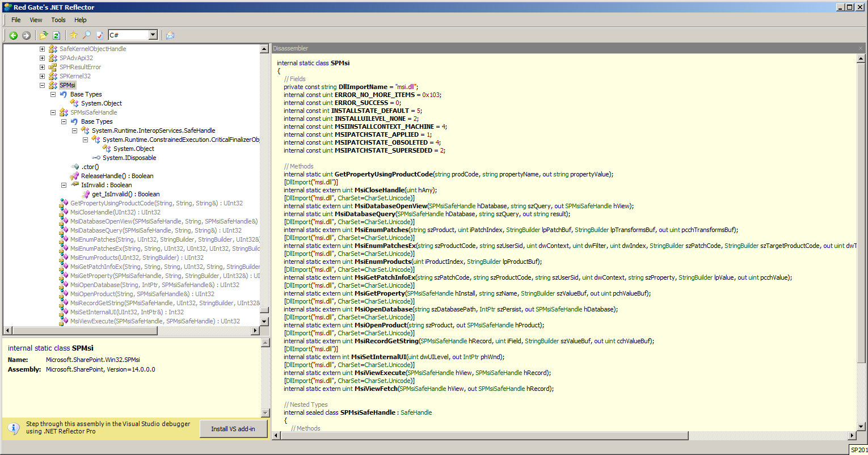
Task: Expand the SPAdvApi32 tree node
Action: (42, 58)
